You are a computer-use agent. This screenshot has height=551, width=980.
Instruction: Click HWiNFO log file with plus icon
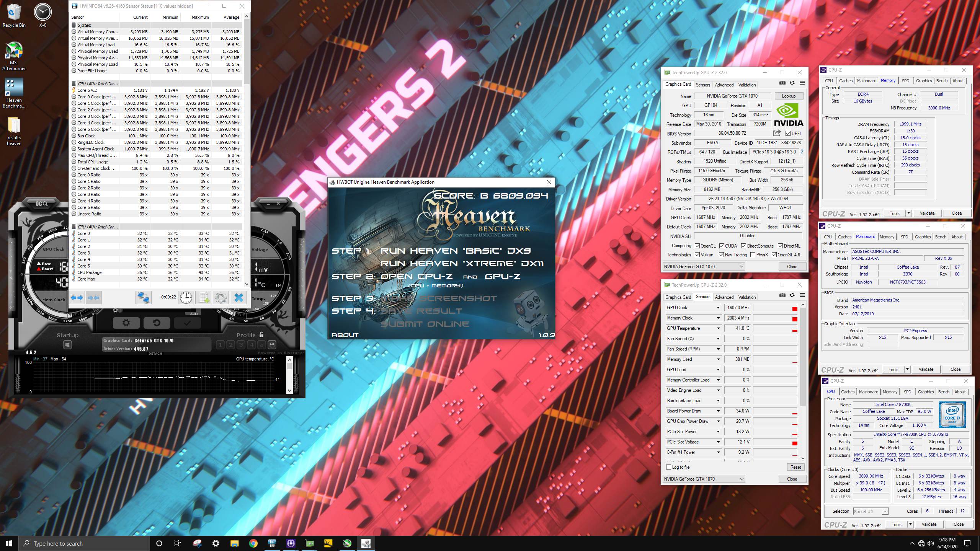tap(203, 298)
